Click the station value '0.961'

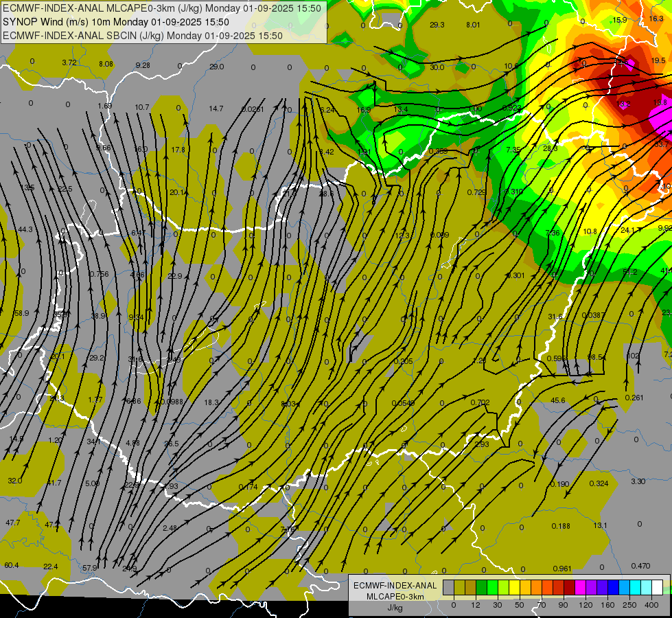click(x=562, y=569)
